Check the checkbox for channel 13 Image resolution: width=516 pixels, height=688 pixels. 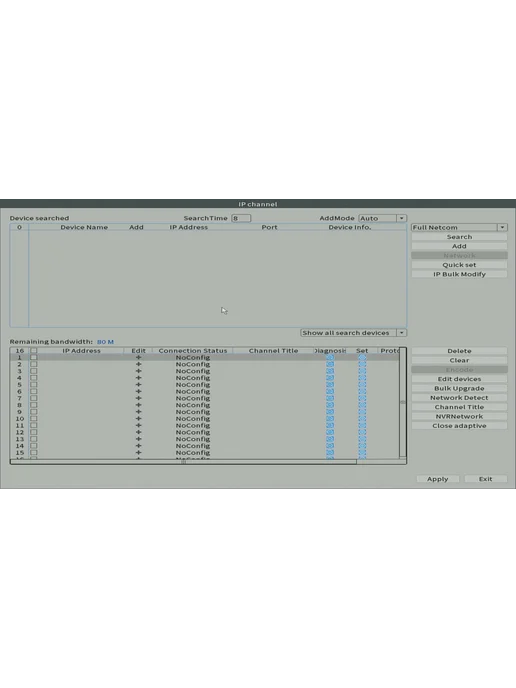(x=34, y=439)
